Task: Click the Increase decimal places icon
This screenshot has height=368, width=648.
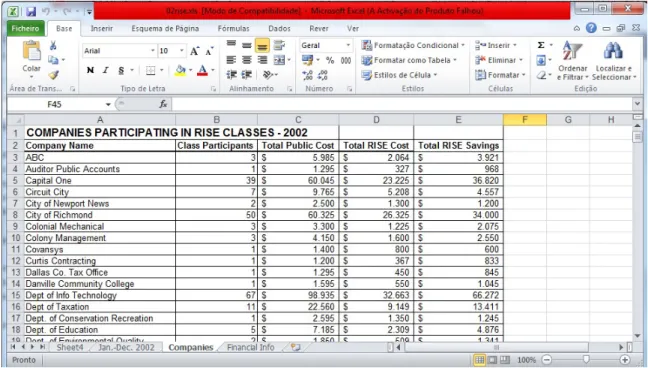Action: click(307, 75)
